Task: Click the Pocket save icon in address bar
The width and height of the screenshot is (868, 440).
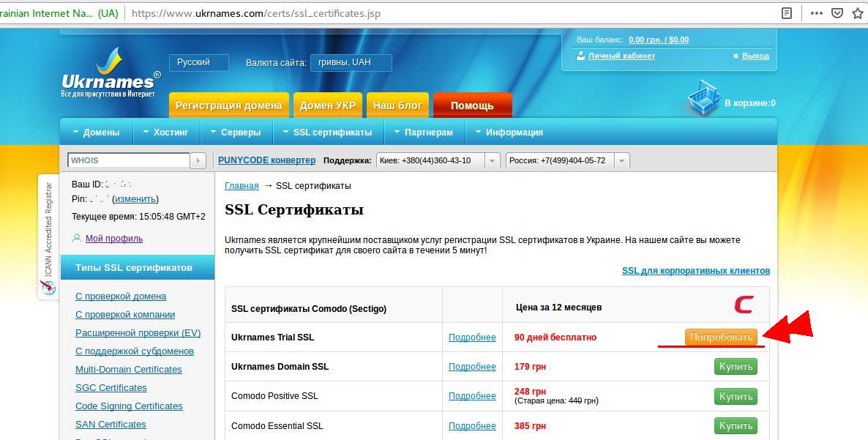Action: pos(837,12)
